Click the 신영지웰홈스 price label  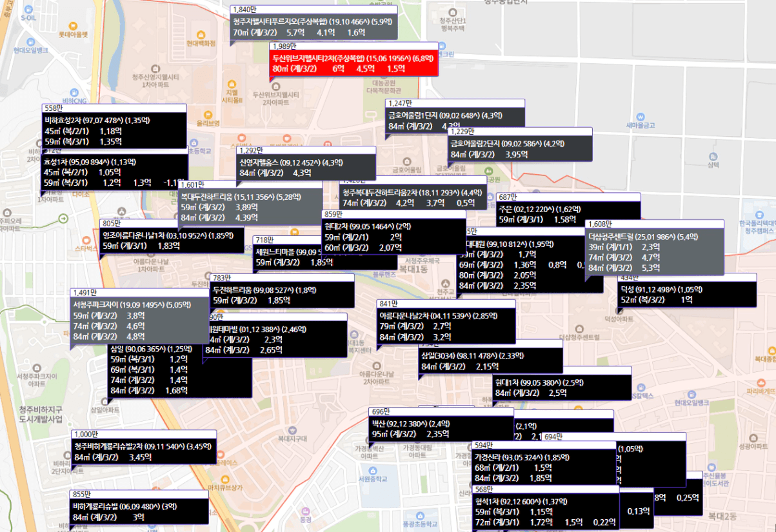coord(306,164)
